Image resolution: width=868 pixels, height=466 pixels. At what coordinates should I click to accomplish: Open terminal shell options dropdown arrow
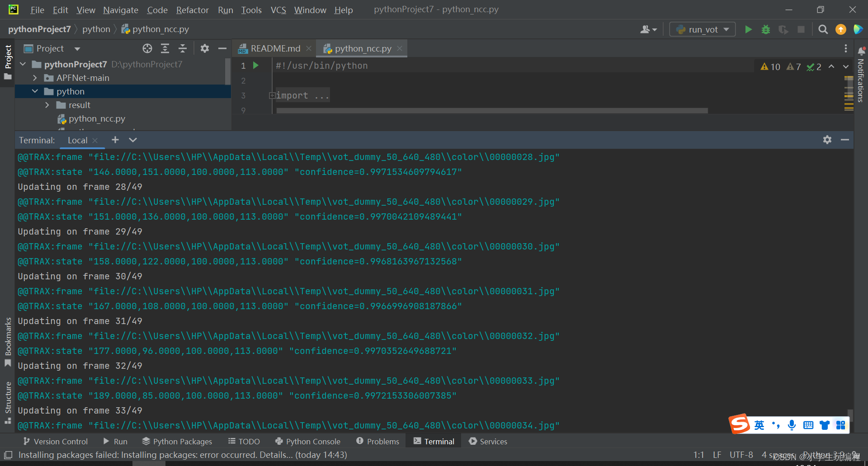(133, 140)
